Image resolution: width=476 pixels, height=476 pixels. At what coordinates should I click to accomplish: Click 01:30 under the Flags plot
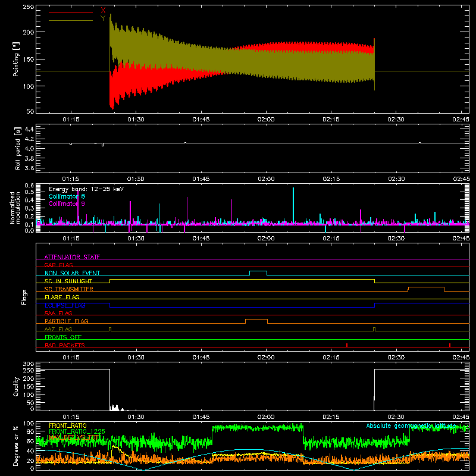(x=136, y=358)
